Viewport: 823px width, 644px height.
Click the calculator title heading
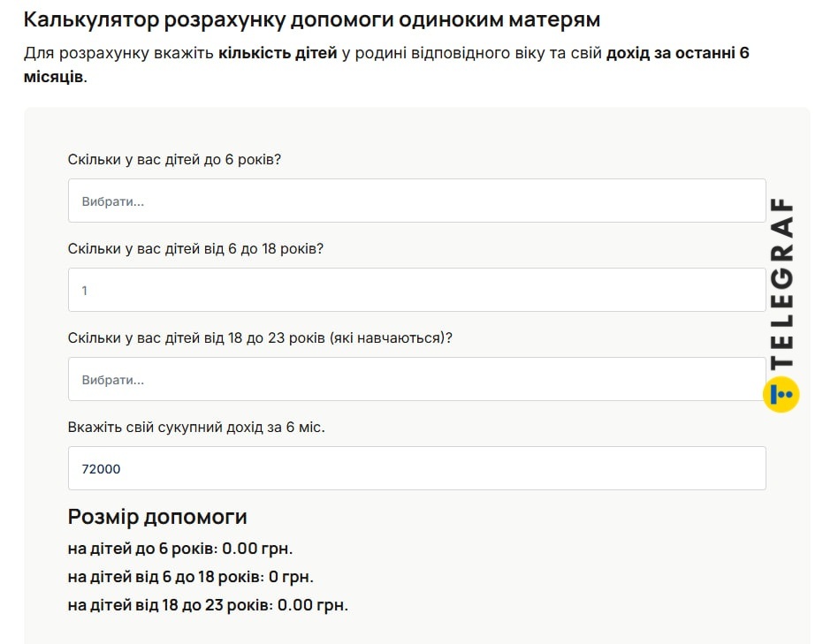pos(312,19)
